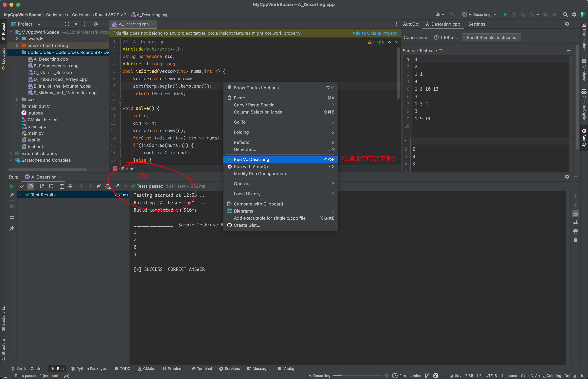
Task: Rerun tests with the Run panel's green play icon
Action: pos(12,186)
